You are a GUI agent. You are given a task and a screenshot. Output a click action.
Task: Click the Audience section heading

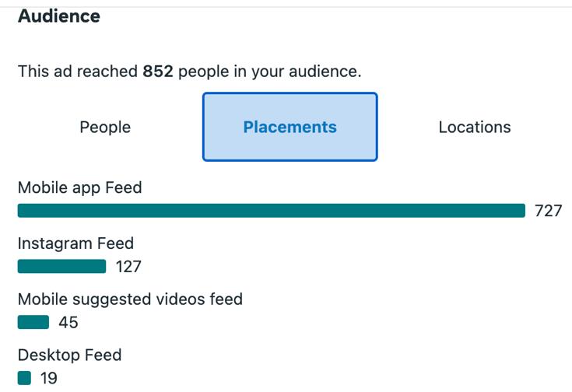point(59,16)
